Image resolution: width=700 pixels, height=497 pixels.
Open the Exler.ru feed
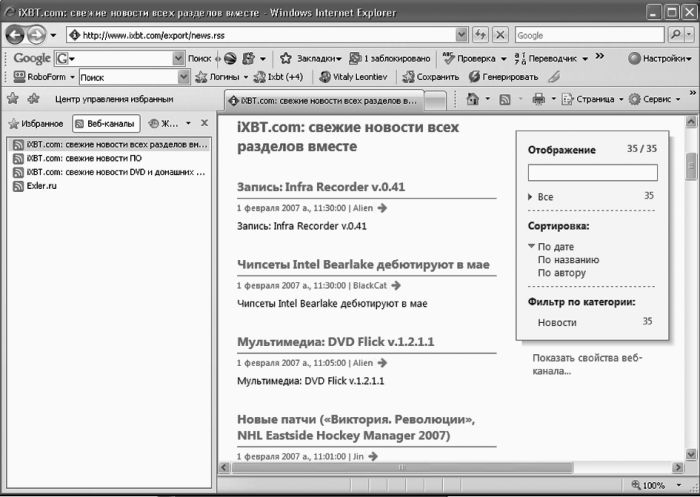point(41,186)
